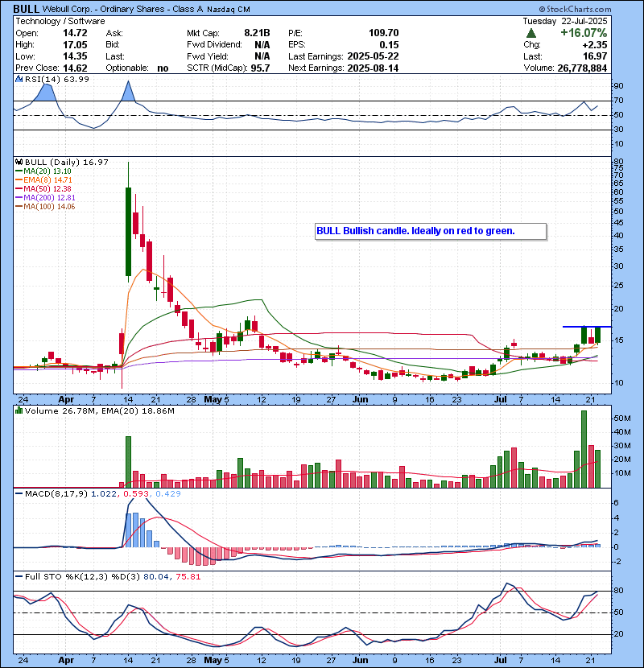Click the MACD histogram value 0.429
The height and width of the screenshot is (668, 644).
[168, 494]
